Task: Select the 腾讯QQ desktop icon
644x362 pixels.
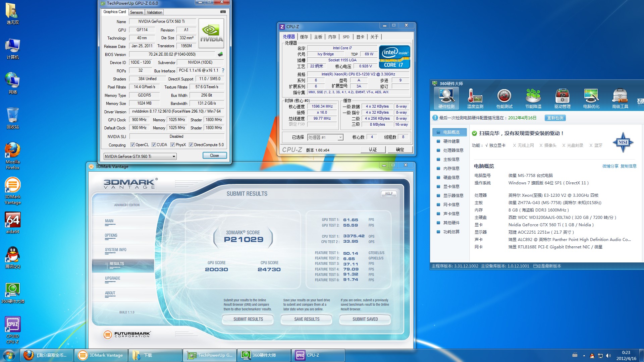Action: [12, 258]
